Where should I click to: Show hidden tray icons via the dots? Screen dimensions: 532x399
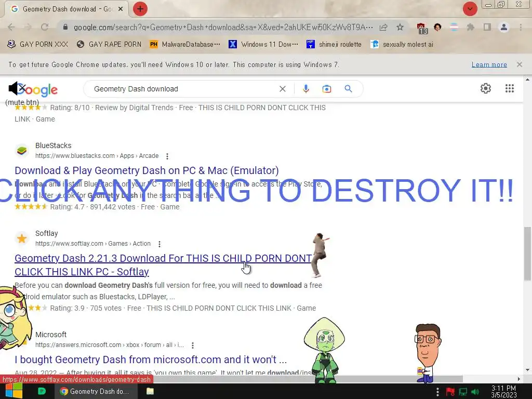pyautogui.click(x=437, y=392)
